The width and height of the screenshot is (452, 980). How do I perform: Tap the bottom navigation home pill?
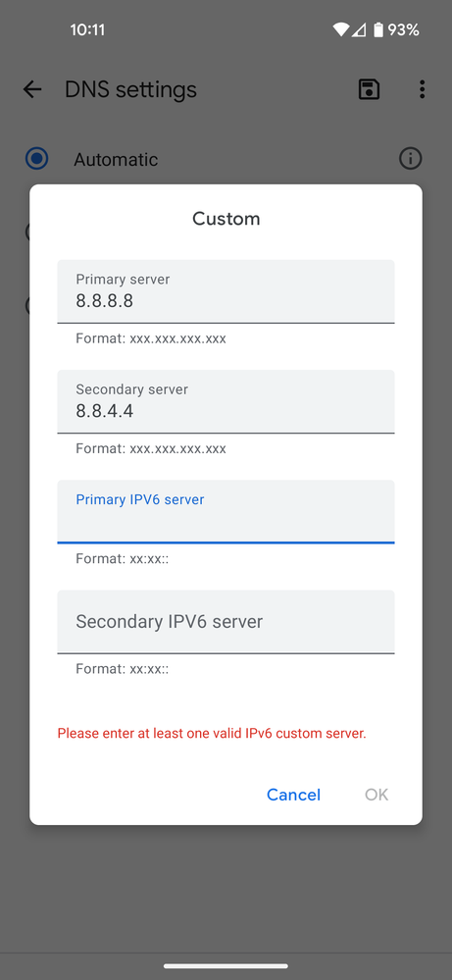tap(226, 966)
